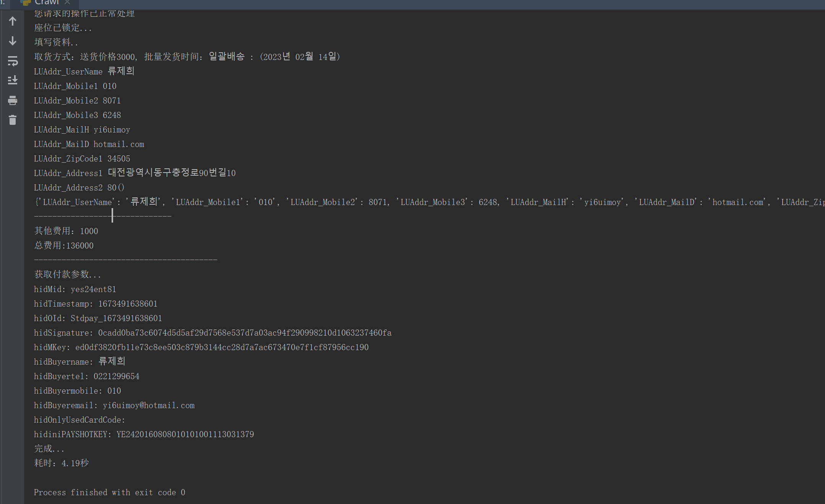825x504 pixels.
Task: Click the '获取付款参数...' line
Action: pos(68,275)
